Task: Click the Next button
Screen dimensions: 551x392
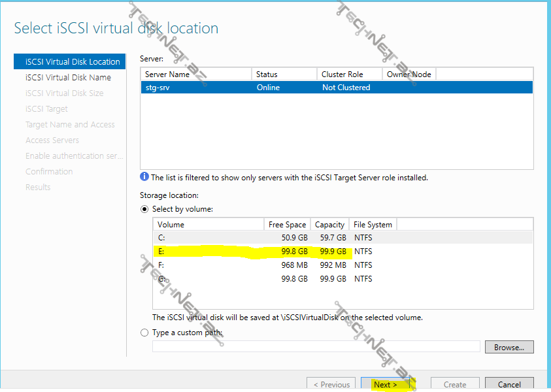Action: tap(385, 384)
